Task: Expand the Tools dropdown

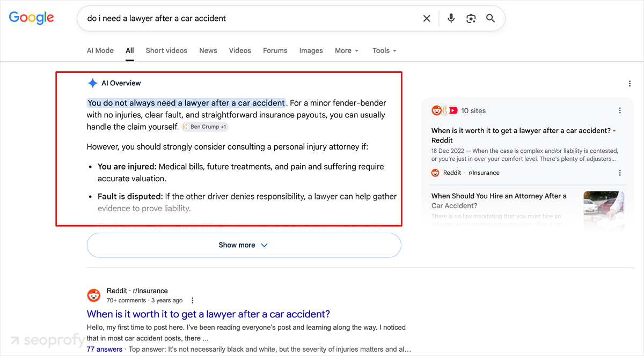Action: (384, 50)
